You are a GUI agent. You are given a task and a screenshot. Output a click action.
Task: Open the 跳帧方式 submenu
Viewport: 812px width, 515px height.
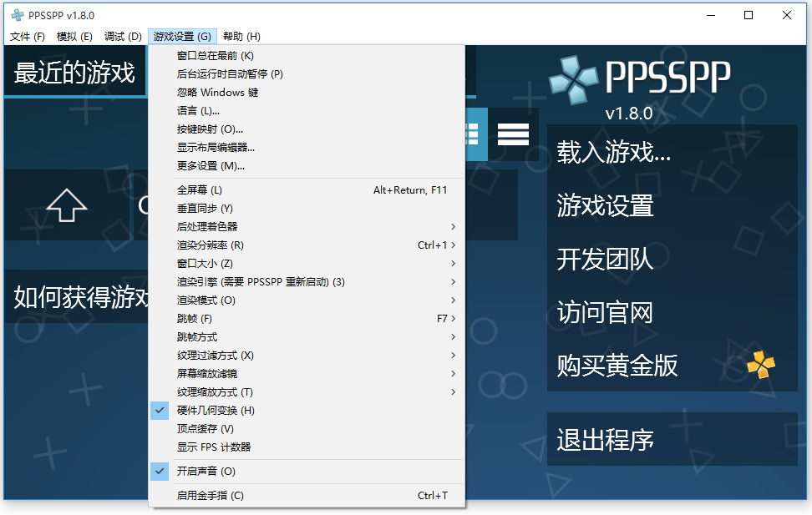tap(209, 336)
